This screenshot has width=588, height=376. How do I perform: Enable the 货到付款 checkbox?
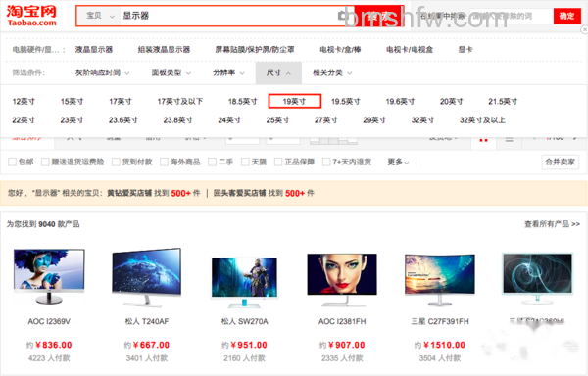116,162
